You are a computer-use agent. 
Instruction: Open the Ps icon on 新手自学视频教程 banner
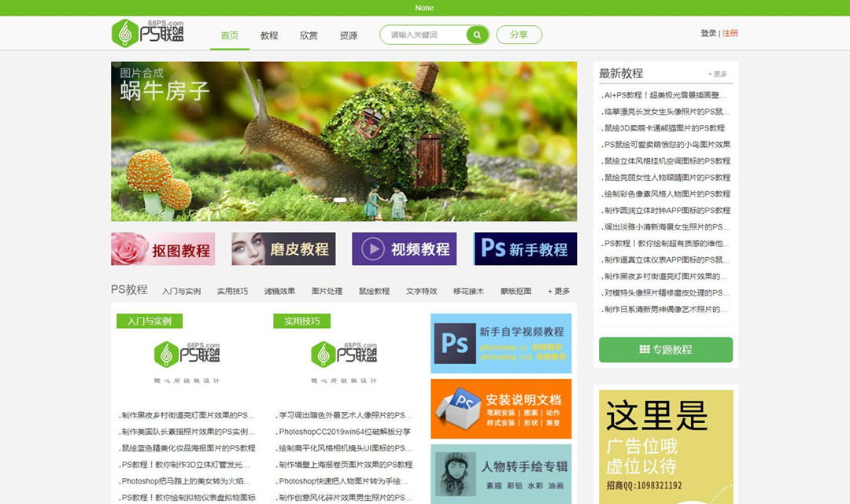[453, 344]
